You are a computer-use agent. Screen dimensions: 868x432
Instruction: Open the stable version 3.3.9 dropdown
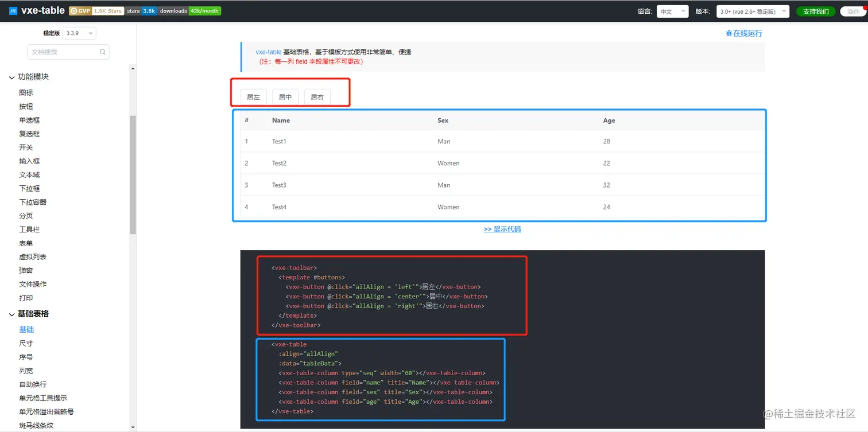pyautogui.click(x=79, y=33)
